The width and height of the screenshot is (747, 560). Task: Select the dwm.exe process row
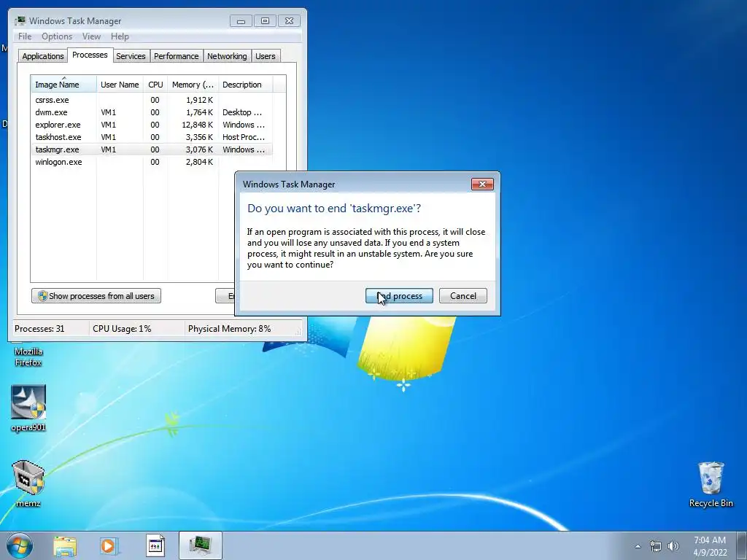point(152,112)
